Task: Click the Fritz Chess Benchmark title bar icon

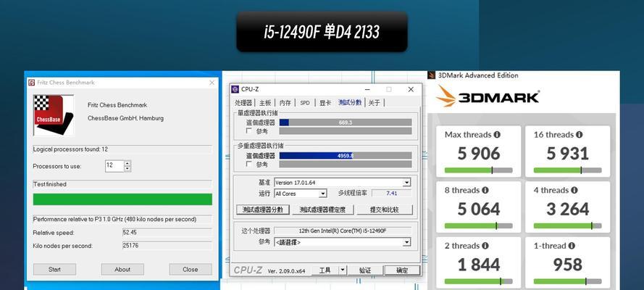Action: 32,83
